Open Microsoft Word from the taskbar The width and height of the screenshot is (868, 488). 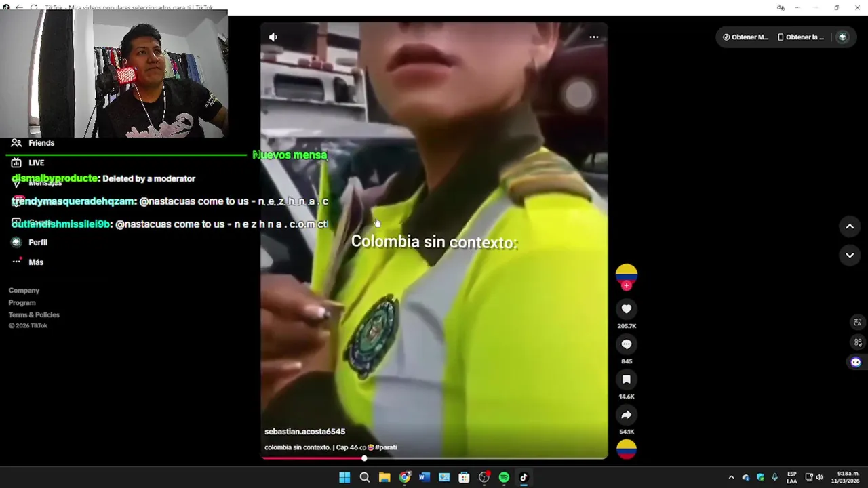tap(425, 477)
